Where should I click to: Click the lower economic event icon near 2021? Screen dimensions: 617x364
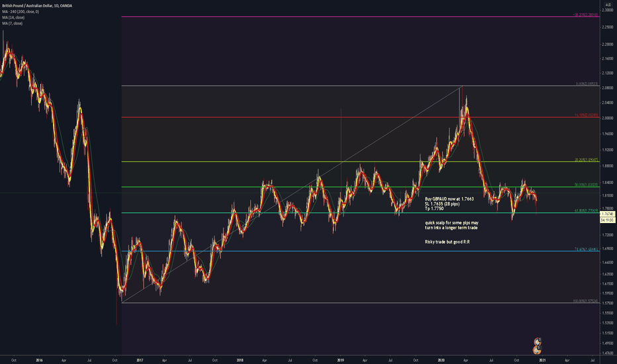click(x=537, y=349)
